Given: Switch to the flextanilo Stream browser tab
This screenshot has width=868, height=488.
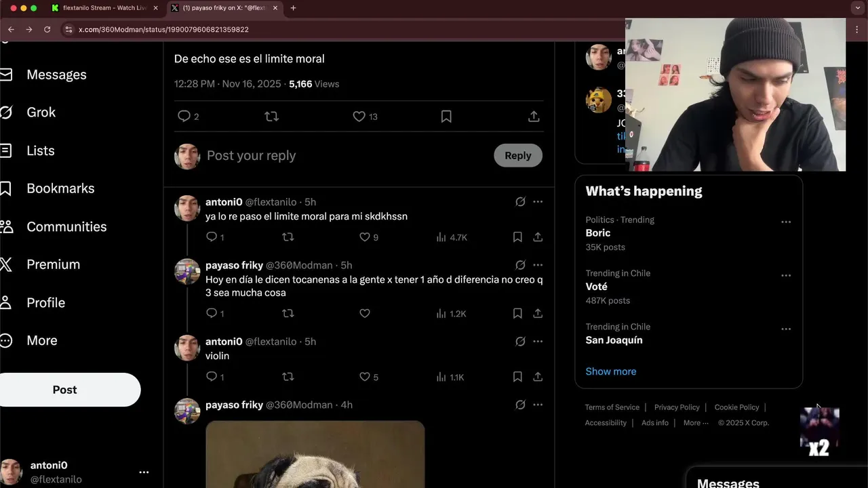Looking at the screenshot, I should click(x=104, y=8).
